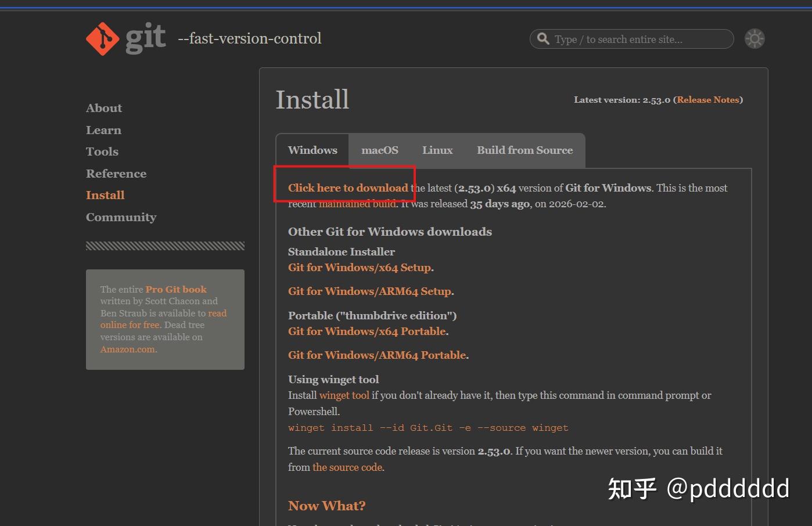812x526 pixels.
Task: Open the About page in sidebar
Action: (104, 108)
